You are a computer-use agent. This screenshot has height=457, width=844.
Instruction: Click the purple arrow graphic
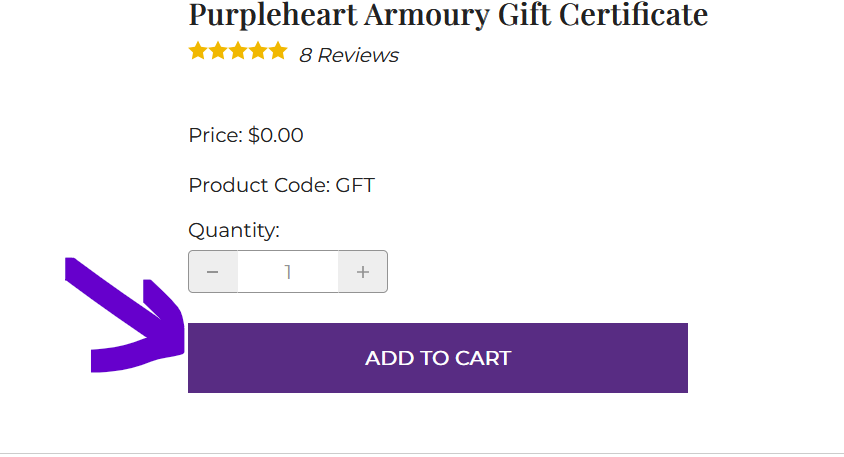tap(125, 320)
